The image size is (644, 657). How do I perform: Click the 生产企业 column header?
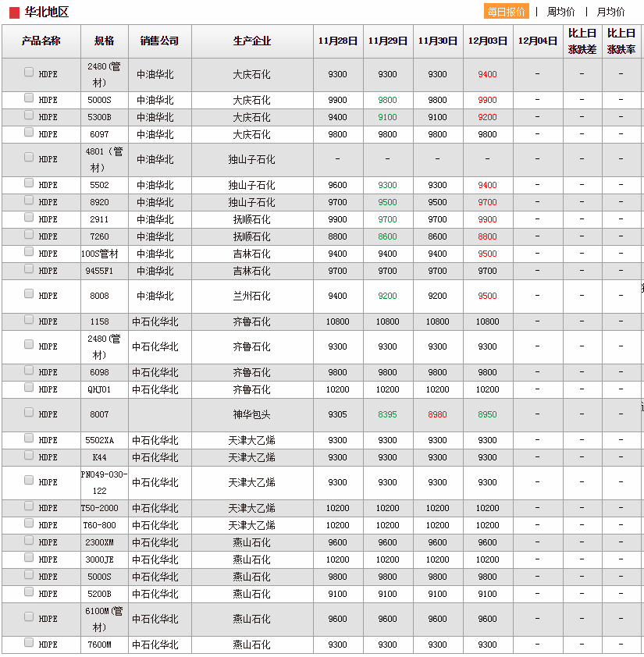coord(252,41)
